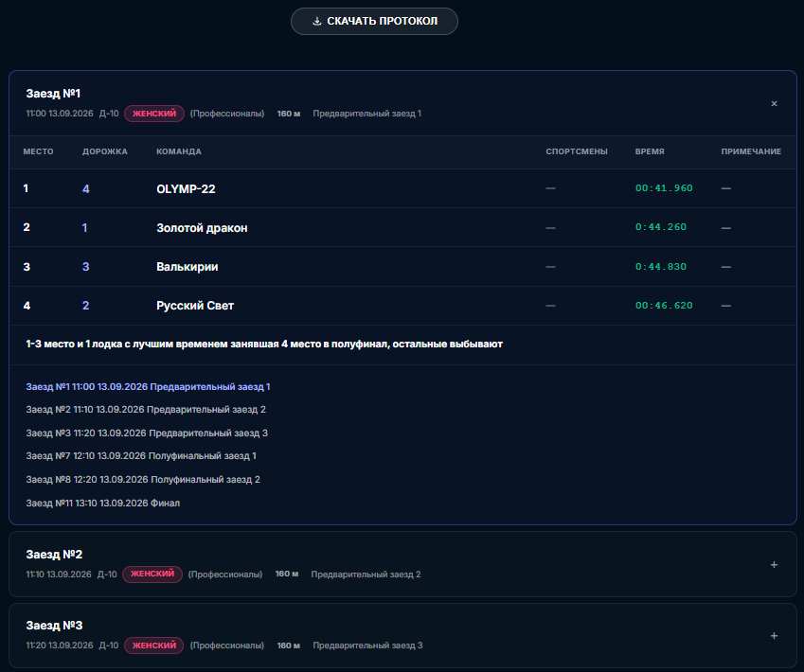
Task: Click the 11:00 13.09.2026 date in Заезд №1 header
Action: click(x=60, y=114)
